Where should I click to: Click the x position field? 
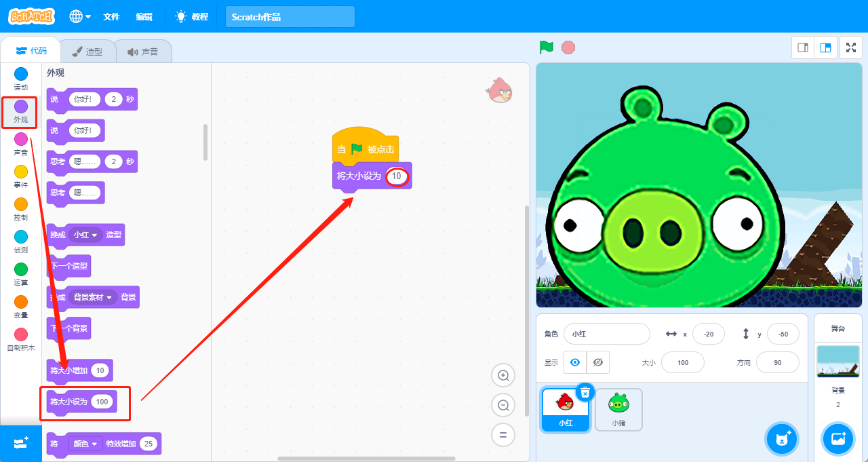[708, 334]
